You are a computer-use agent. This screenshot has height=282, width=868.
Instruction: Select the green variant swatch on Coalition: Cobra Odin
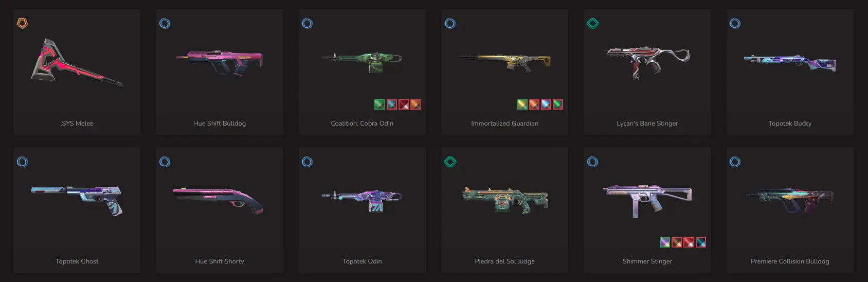pyautogui.click(x=379, y=104)
